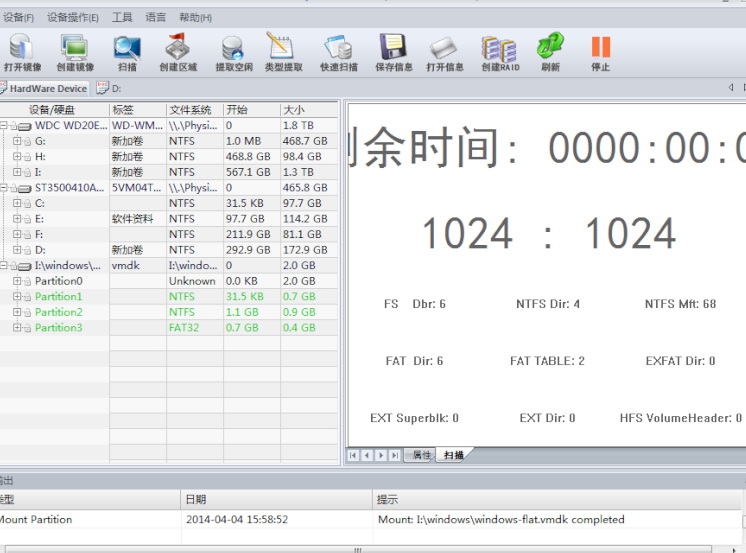Expand the I: partition node
Screen dimensions: 746x553
(x=17, y=172)
